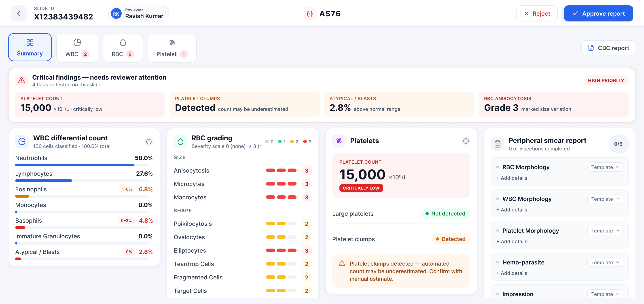Image resolution: width=644 pixels, height=304 pixels.
Task: Click the Monocytes 0.0% value
Action: point(146,205)
